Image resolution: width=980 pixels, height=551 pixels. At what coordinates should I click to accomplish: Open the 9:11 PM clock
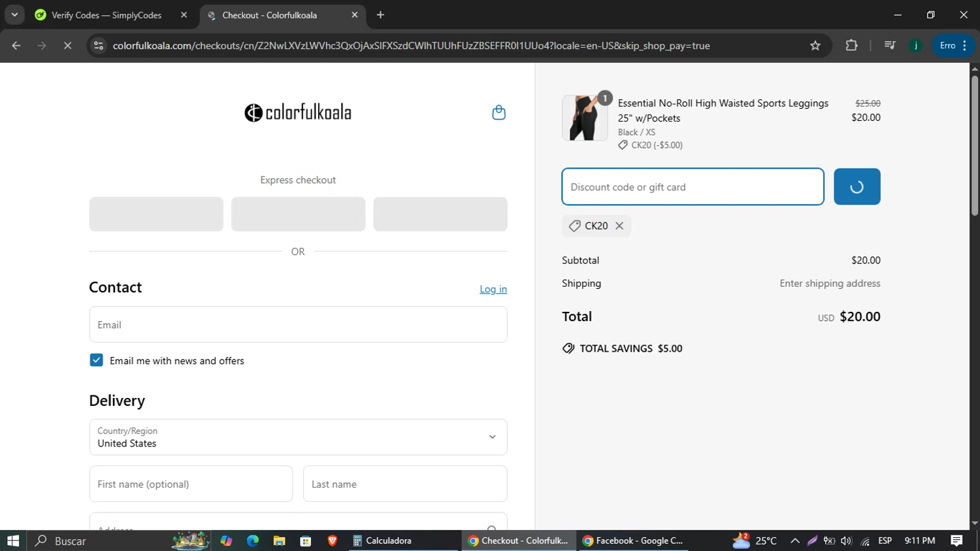pos(920,541)
